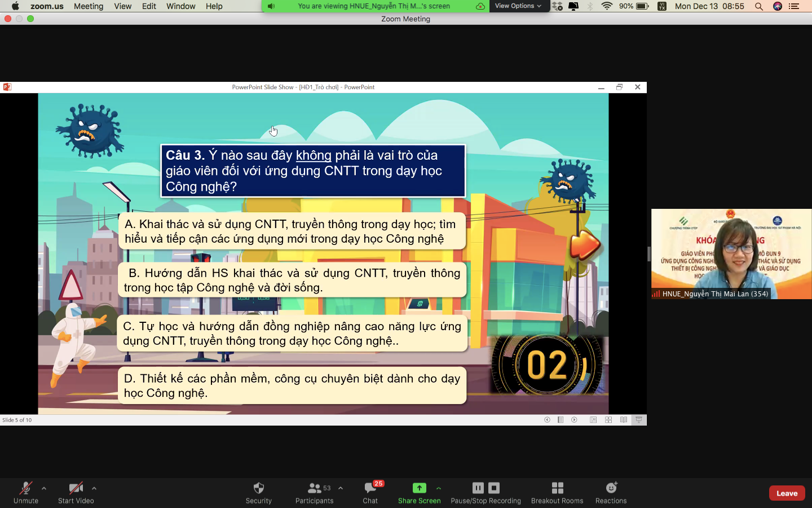Image resolution: width=812 pixels, height=508 pixels.
Task: Click the orange next arrow on slide
Action: coord(585,246)
